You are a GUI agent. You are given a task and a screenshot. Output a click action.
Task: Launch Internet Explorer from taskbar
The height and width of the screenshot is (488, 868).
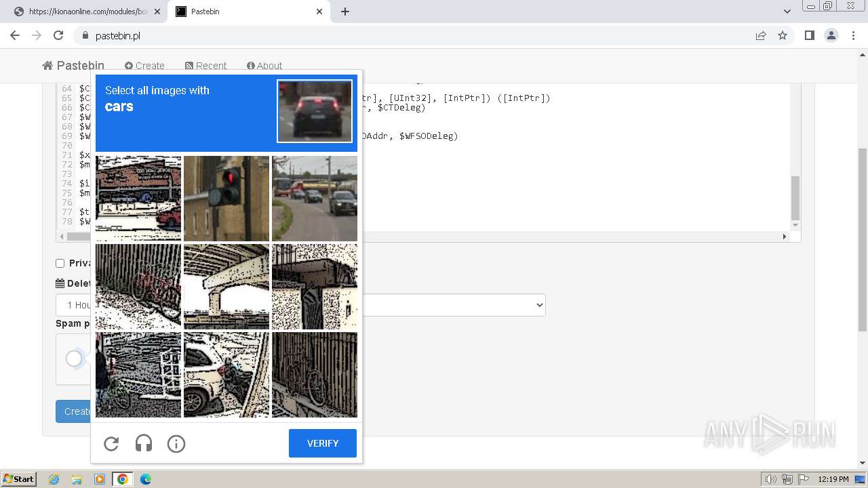(54, 479)
